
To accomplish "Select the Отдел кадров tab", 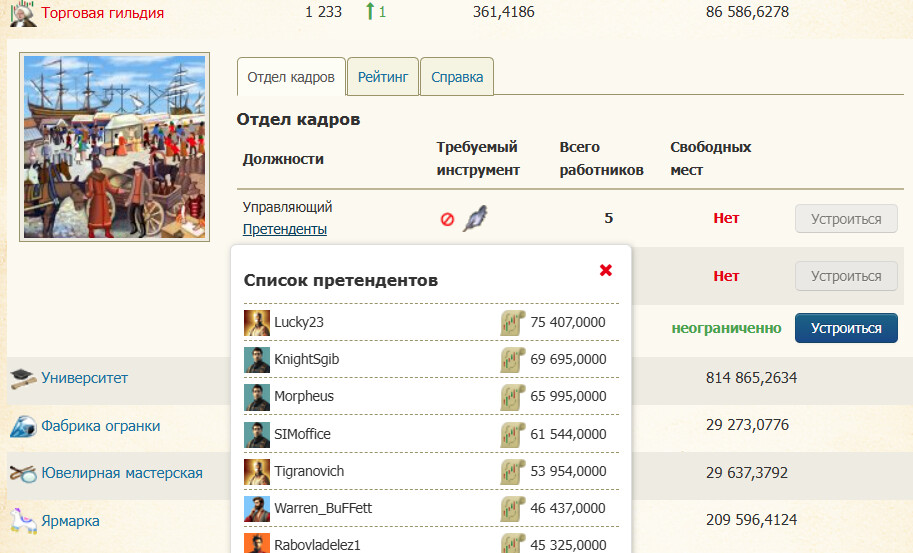I will pyautogui.click(x=291, y=77).
